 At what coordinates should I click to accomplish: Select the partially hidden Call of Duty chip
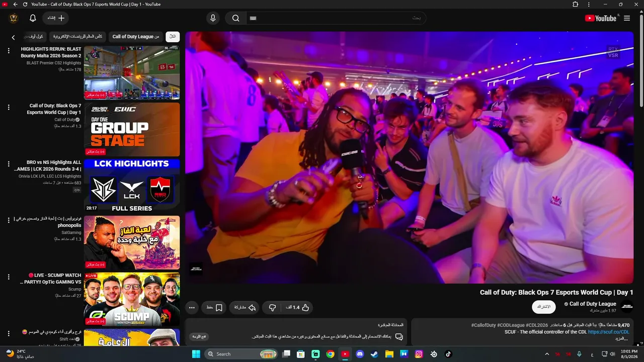click(34, 37)
